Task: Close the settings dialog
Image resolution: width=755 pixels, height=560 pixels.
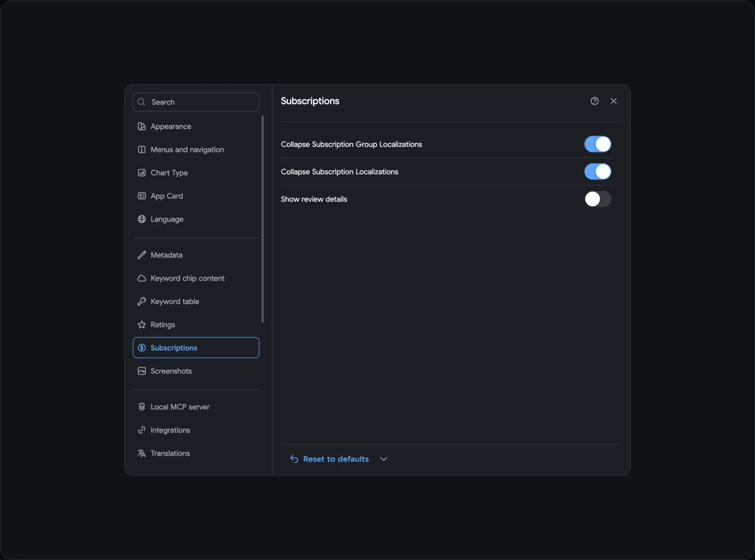Action: click(x=613, y=101)
